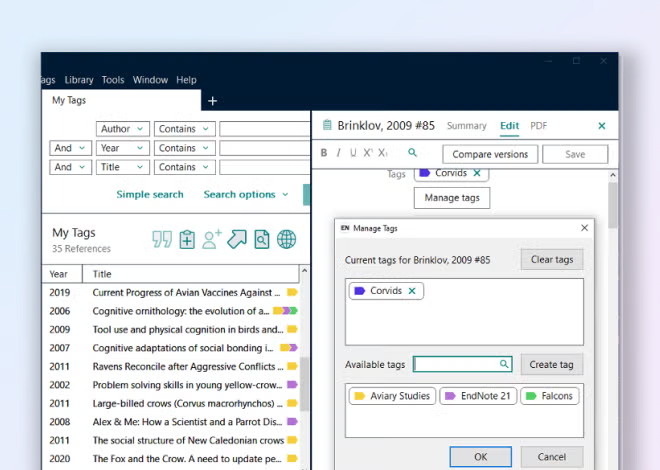Click the Insert Citation quote icon

coord(162,239)
